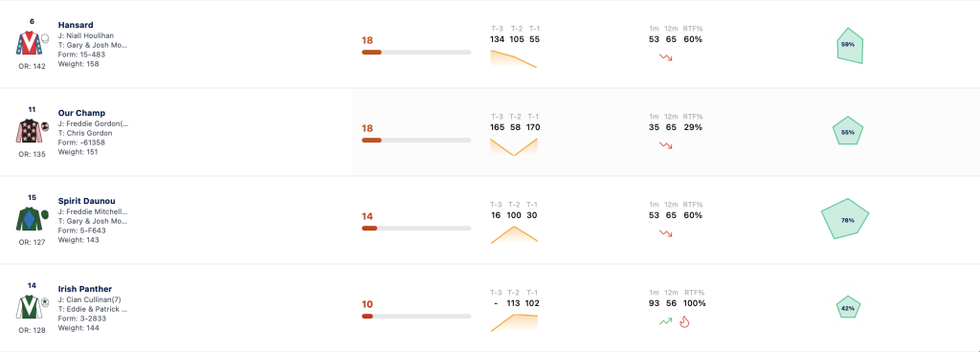Click Hansard's declining T-3 to T-1 trend chart
This screenshot has width=980, height=352.
514,58
